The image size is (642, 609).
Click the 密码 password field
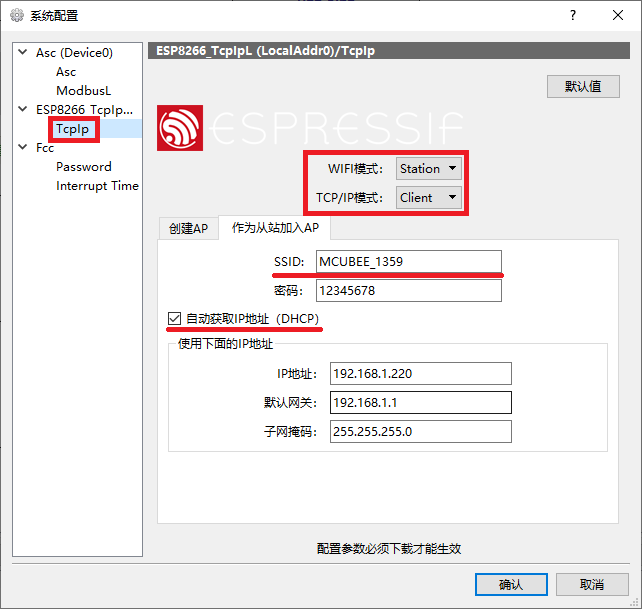tap(407, 290)
